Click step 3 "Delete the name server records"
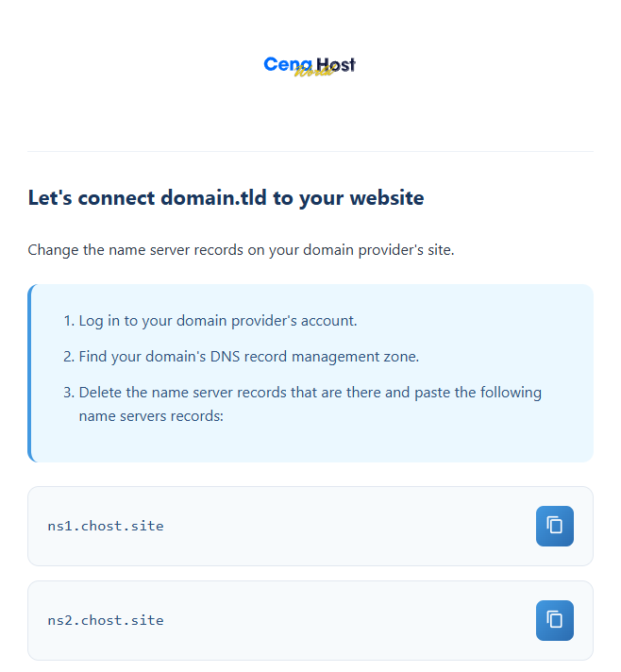 (x=310, y=392)
